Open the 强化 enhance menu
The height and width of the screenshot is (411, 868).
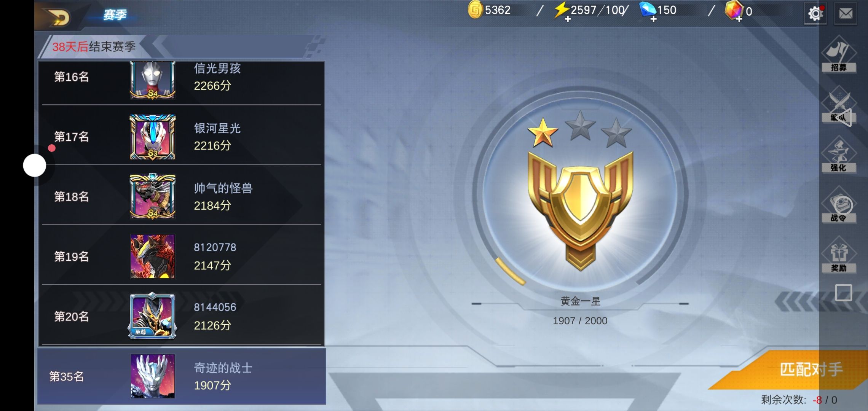(838, 155)
